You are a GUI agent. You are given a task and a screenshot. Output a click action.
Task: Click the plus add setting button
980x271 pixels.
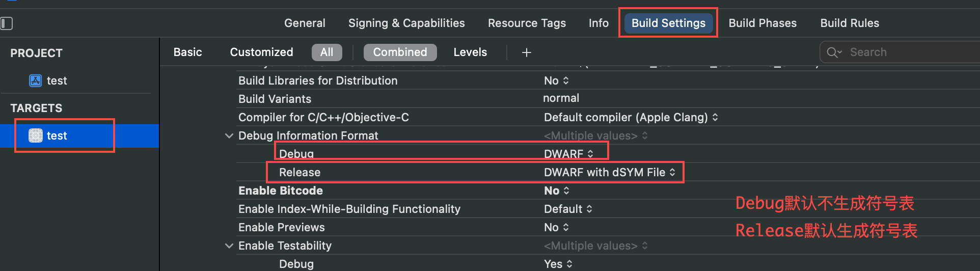pos(527,52)
